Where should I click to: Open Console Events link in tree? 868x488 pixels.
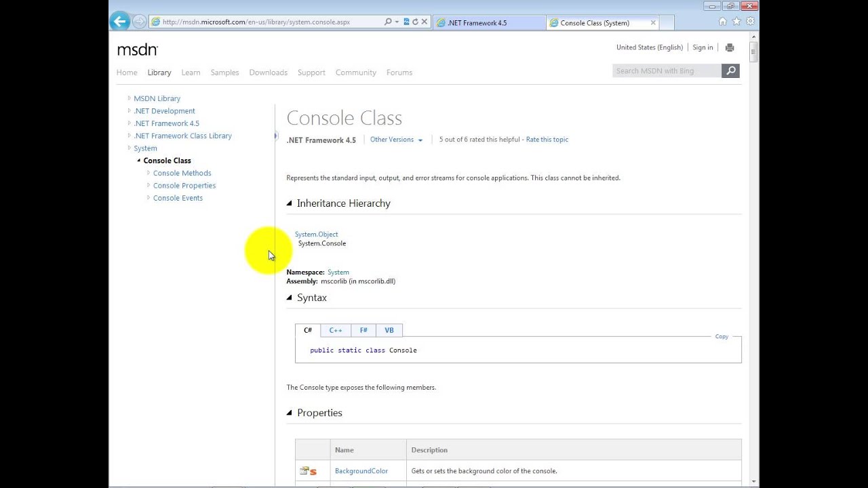(x=178, y=198)
